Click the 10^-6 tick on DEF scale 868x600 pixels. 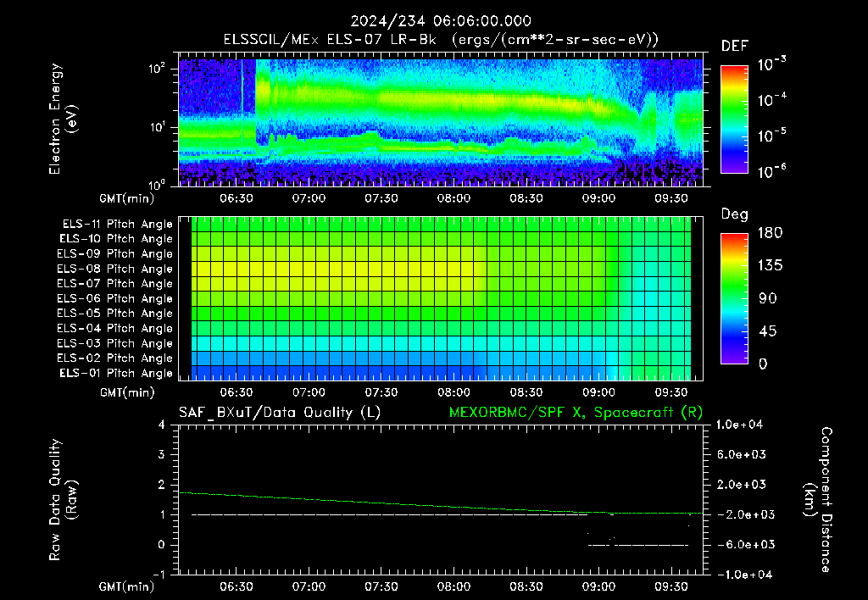771,171
